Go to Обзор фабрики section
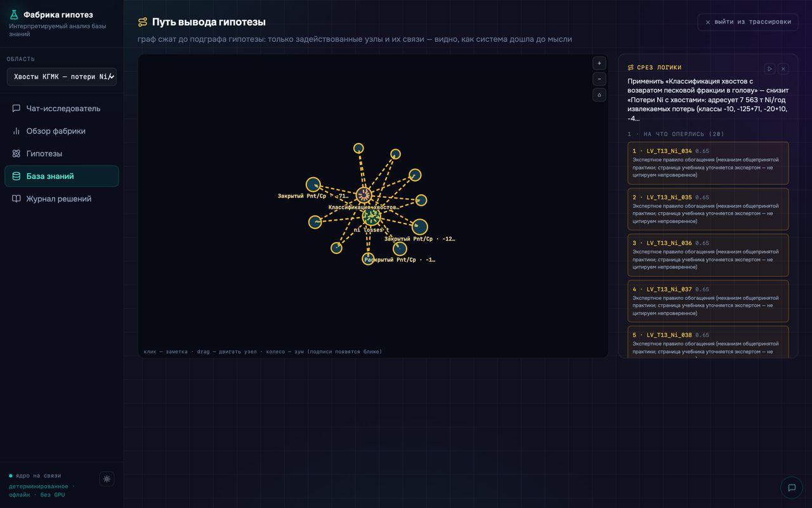 point(62,131)
